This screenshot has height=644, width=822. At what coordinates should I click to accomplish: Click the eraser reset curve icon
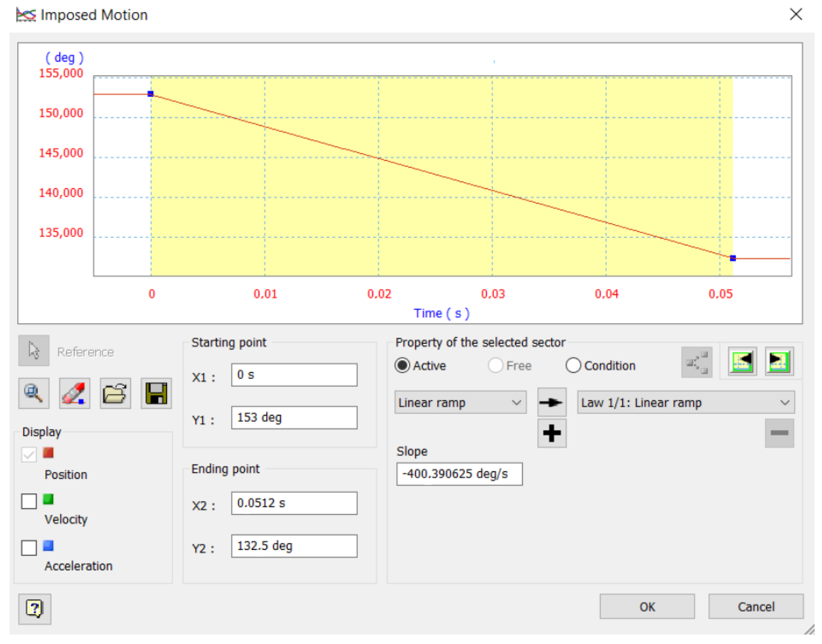coord(74,393)
